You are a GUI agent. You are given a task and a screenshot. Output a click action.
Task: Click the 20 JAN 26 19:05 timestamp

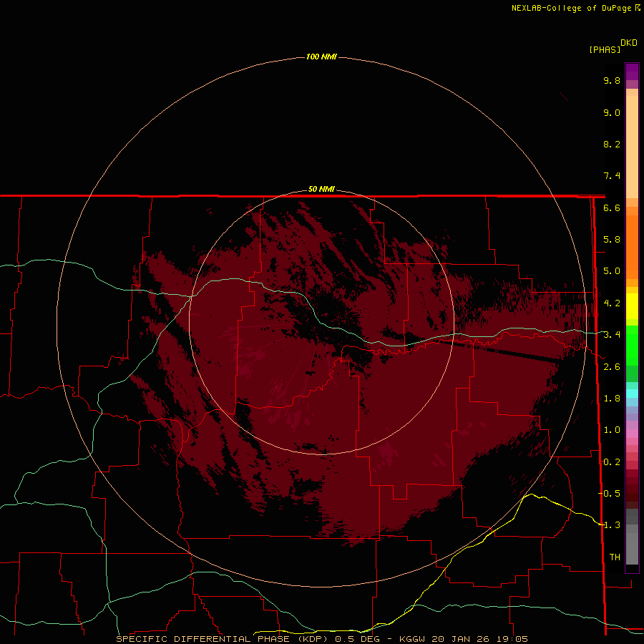click(x=479, y=639)
